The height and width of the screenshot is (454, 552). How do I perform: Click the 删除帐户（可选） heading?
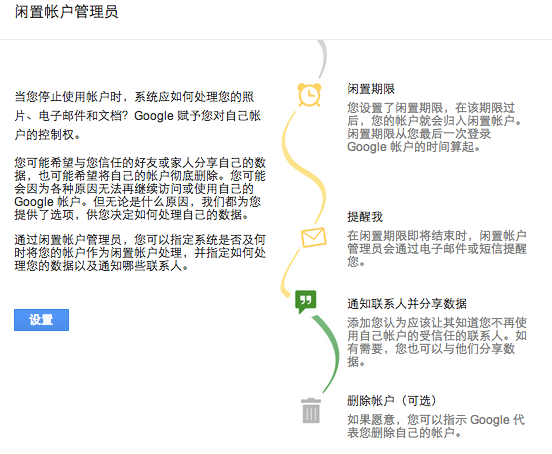tap(391, 401)
